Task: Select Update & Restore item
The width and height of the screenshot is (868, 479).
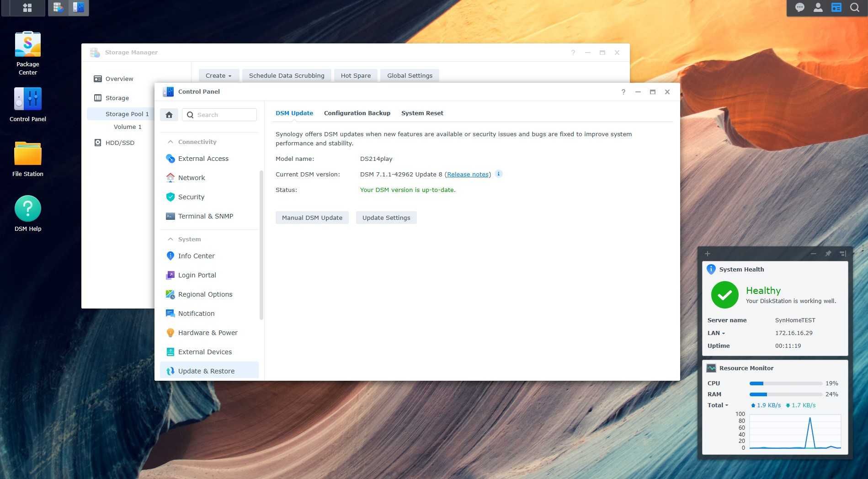Action: [209, 371]
